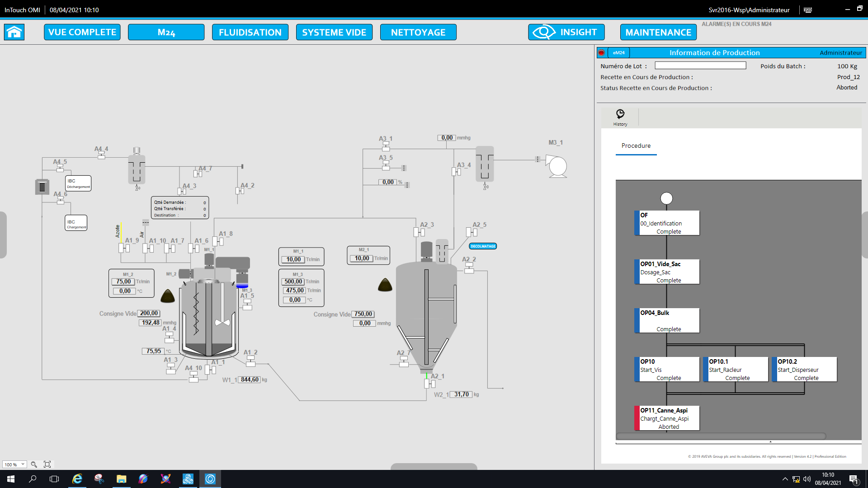Toggle valve A2_3
The image size is (868, 488).
[x=419, y=232]
